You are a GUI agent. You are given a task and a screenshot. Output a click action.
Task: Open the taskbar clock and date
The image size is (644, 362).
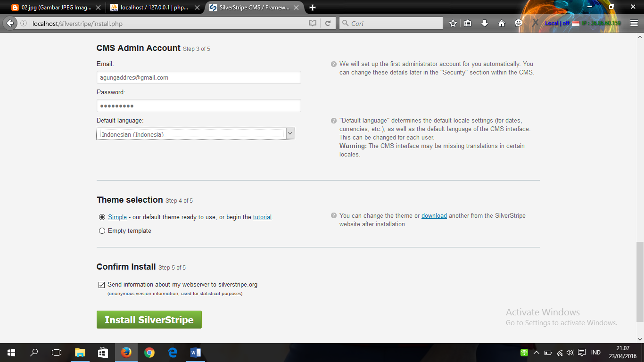pyautogui.click(x=623, y=353)
